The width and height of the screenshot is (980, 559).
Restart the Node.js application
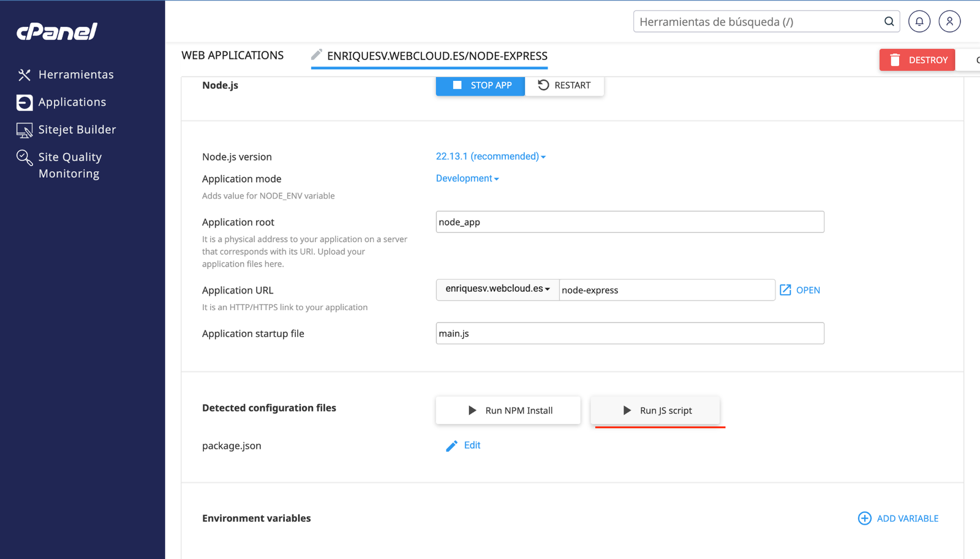[x=564, y=85]
